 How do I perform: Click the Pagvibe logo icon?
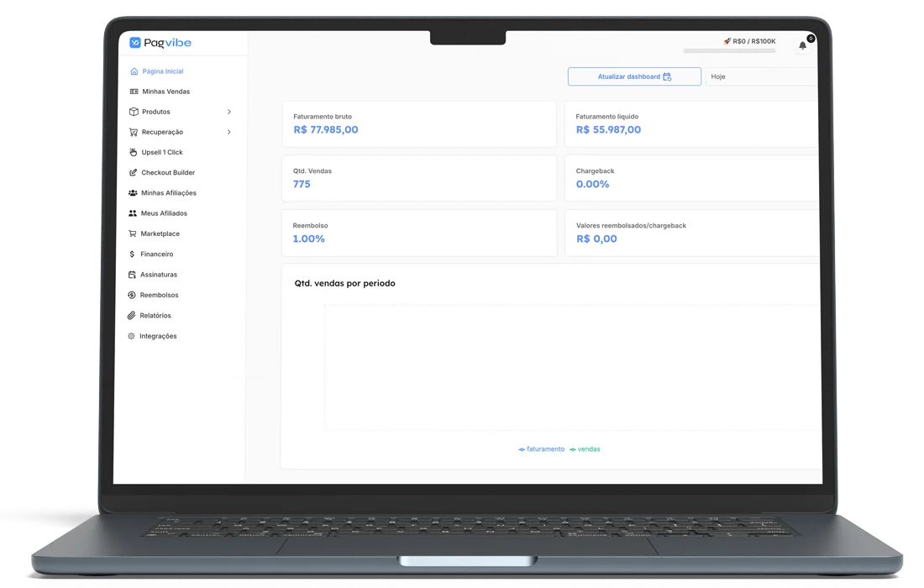tap(135, 43)
